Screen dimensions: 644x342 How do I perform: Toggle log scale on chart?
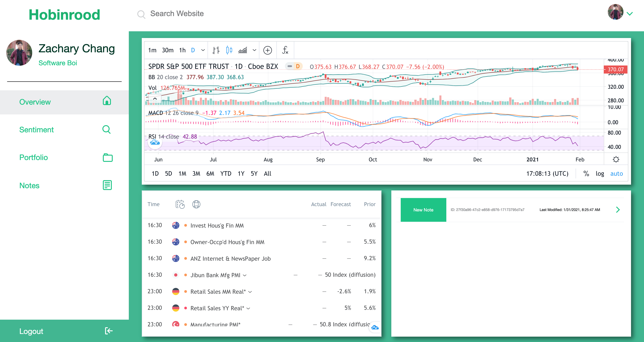(x=600, y=173)
